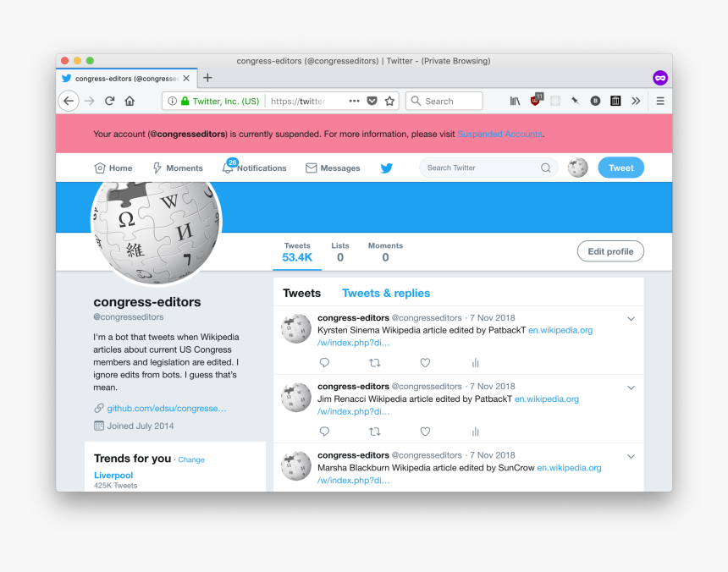728x572 pixels.
Task: Go to browser home page icon
Action: click(x=130, y=101)
